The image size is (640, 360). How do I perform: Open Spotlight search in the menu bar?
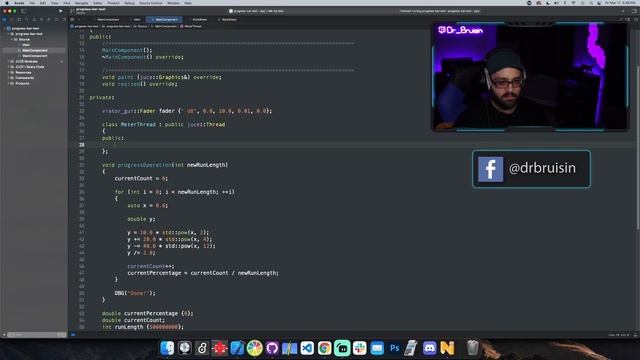pyautogui.click(x=591, y=3)
